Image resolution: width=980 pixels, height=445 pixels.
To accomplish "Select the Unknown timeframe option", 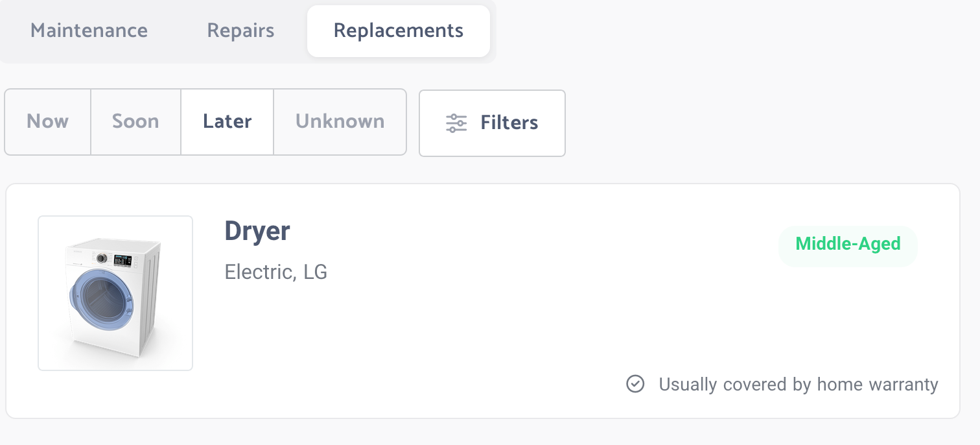I will (x=340, y=122).
